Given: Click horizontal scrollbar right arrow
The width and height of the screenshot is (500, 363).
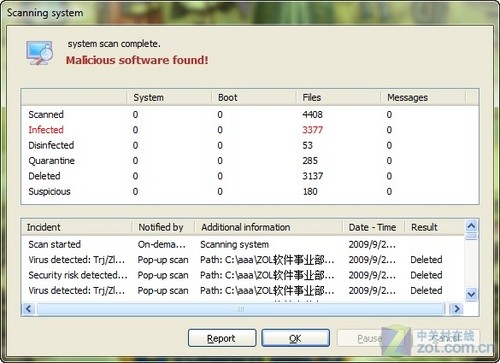Looking at the screenshot, I should coord(457,309).
